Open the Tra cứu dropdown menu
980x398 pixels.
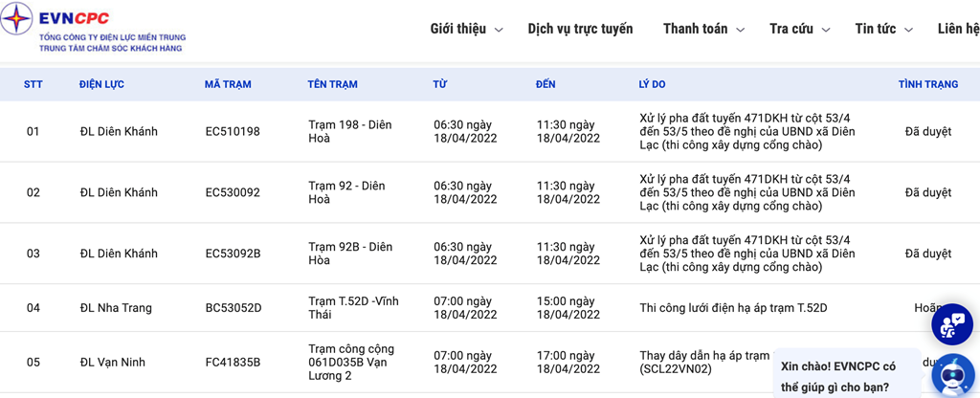[x=799, y=29]
